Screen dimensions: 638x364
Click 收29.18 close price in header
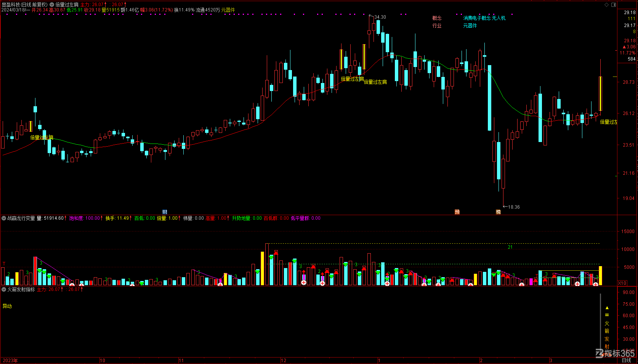tap(93, 10)
